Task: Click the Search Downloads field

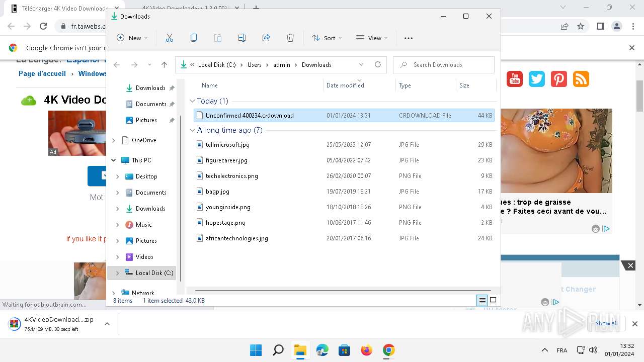Action: pyautogui.click(x=444, y=64)
